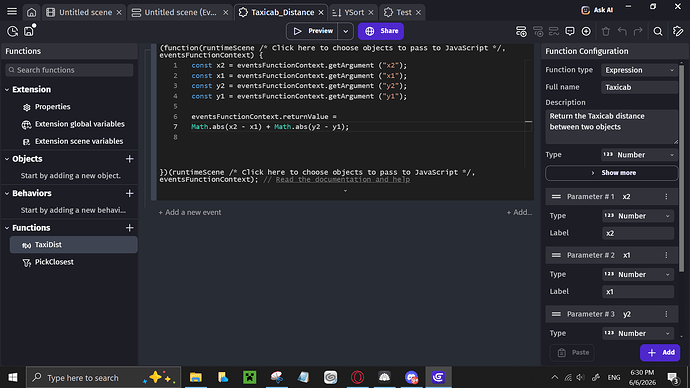
Task: Collapse the Objects section
Action: (x=7, y=159)
